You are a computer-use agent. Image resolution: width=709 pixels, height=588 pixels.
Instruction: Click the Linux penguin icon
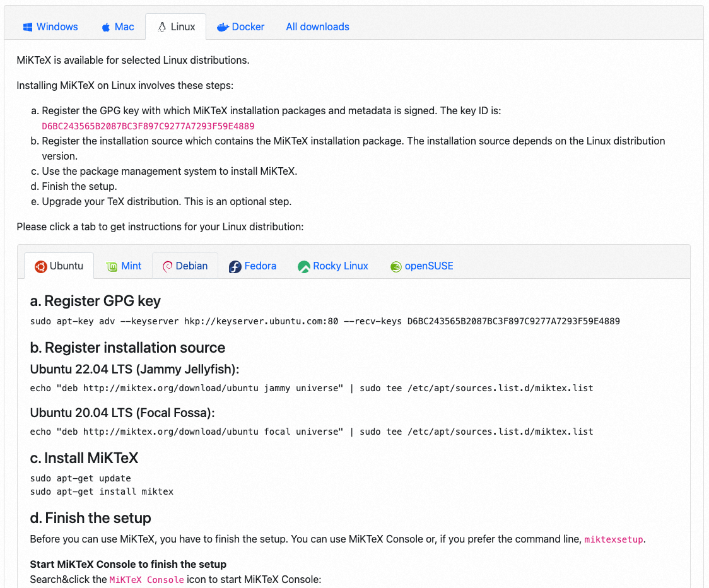162,27
